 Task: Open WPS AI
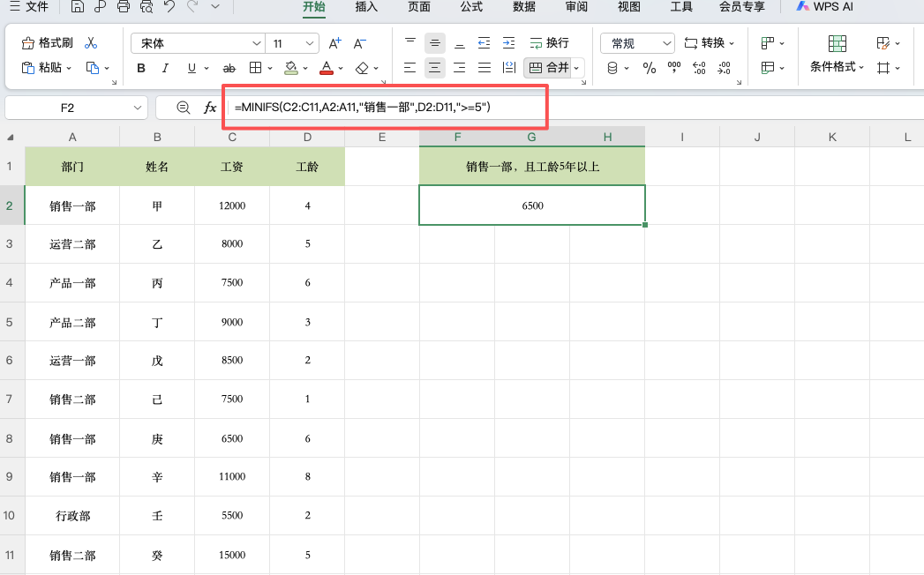824,7
